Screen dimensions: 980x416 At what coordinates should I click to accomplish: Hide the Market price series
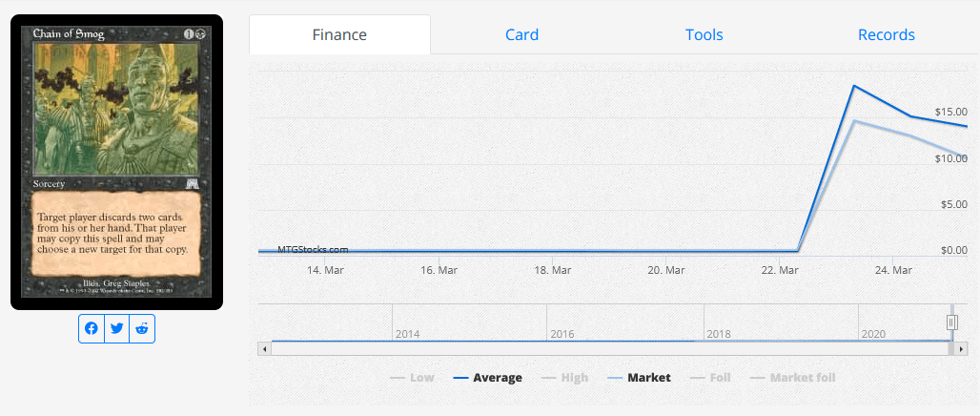tap(639, 378)
